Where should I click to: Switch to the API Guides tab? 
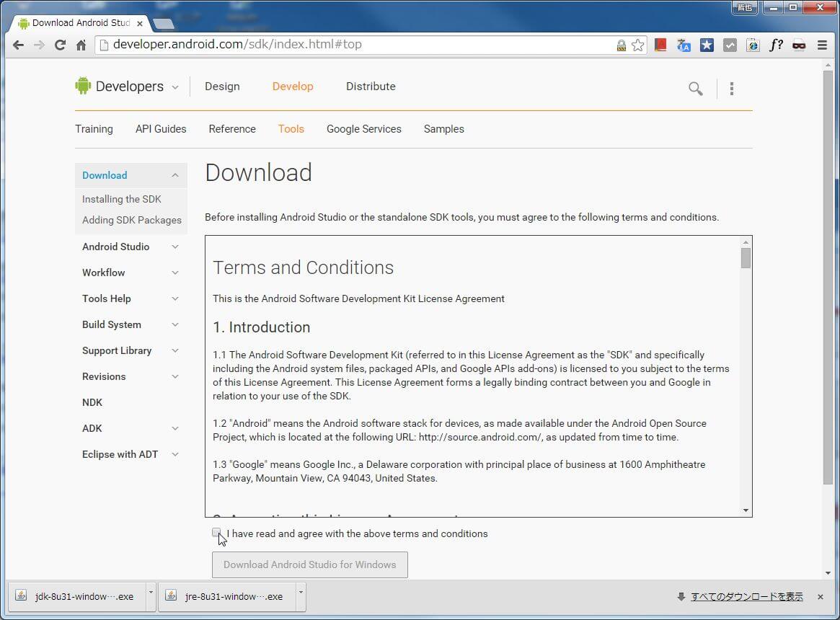click(161, 129)
